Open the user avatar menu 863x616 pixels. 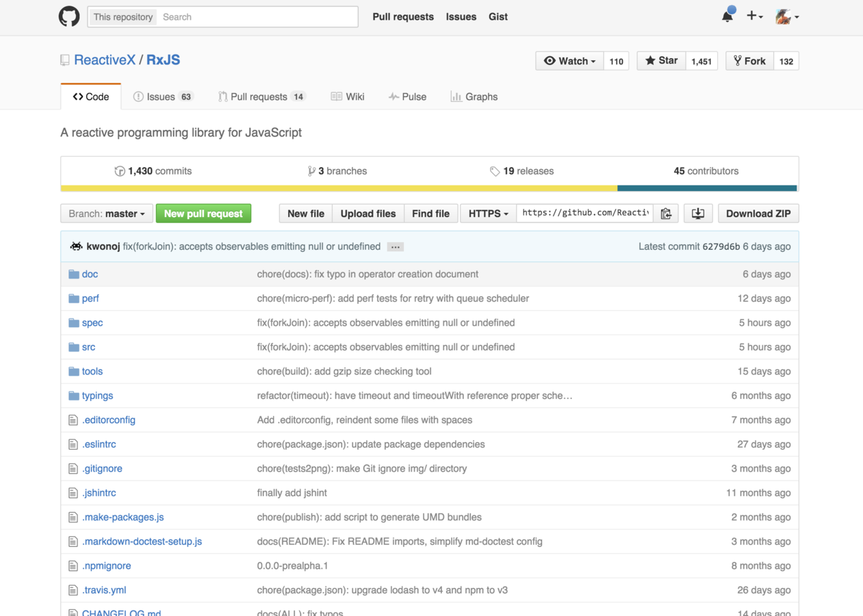click(x=787, y=16)
